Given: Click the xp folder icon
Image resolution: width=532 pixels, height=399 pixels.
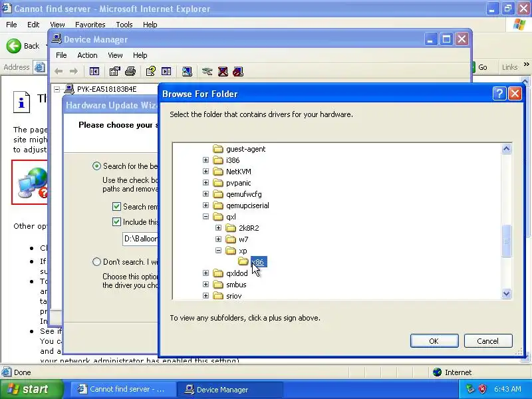Looking at the screenshot, I should pyautogui.click(x=231, y=251).
